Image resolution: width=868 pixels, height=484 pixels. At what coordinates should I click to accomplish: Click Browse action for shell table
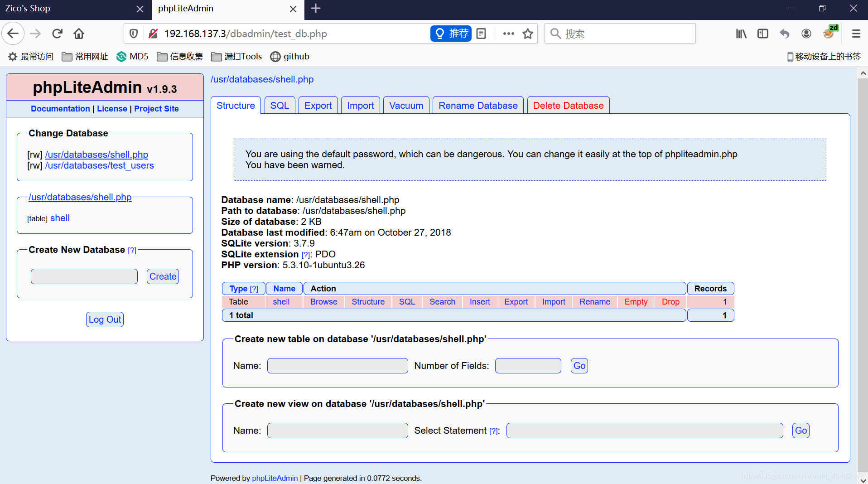pos(323,302)
